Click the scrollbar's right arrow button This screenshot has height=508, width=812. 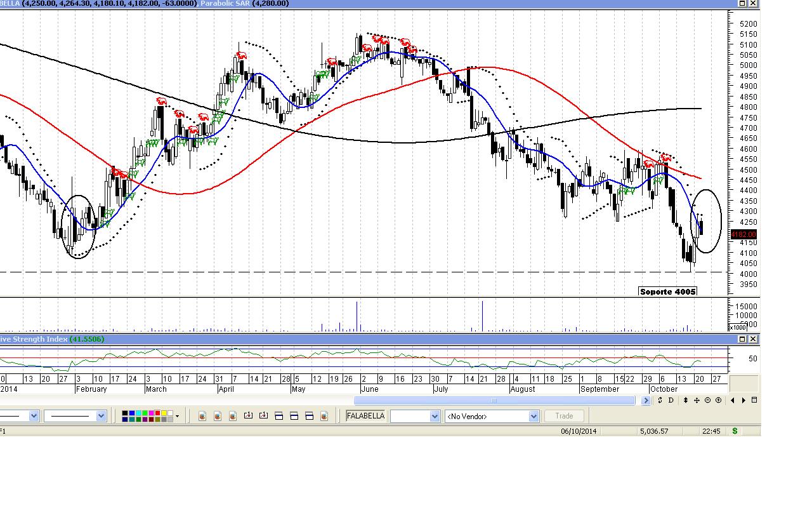coord(646,401)
